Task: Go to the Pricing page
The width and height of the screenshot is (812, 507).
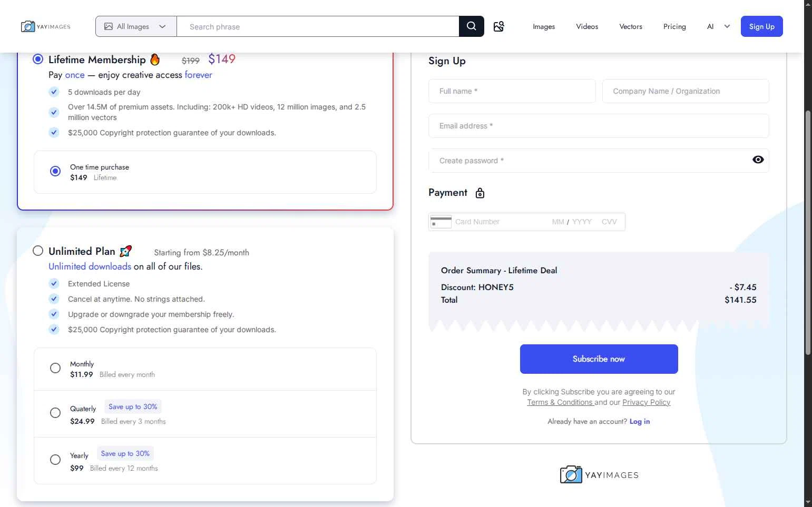Action: pos(674,26)
